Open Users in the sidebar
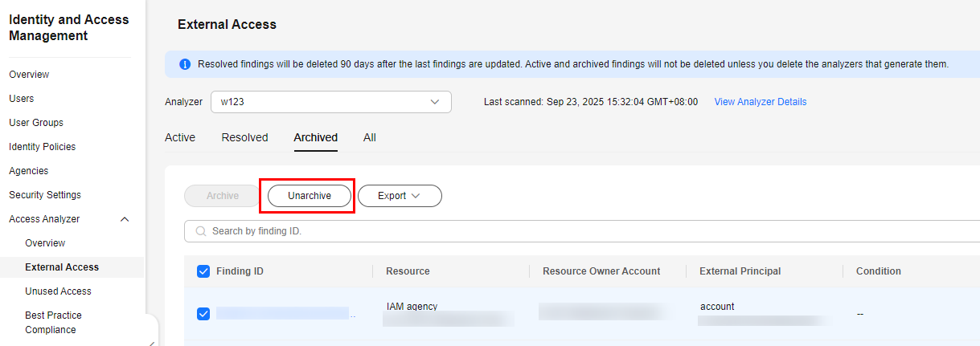980x346 pixels. coord(22,99)
